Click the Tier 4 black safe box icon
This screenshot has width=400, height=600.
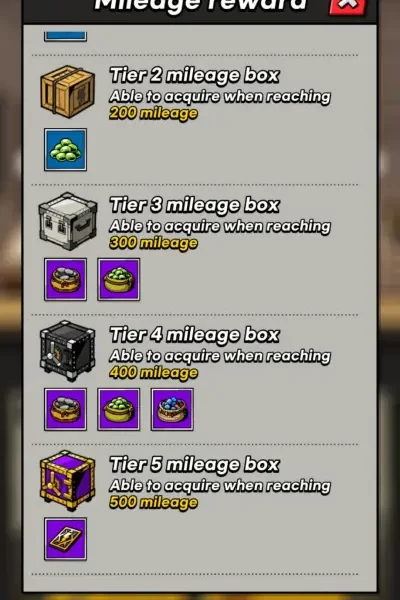(67, 351)
